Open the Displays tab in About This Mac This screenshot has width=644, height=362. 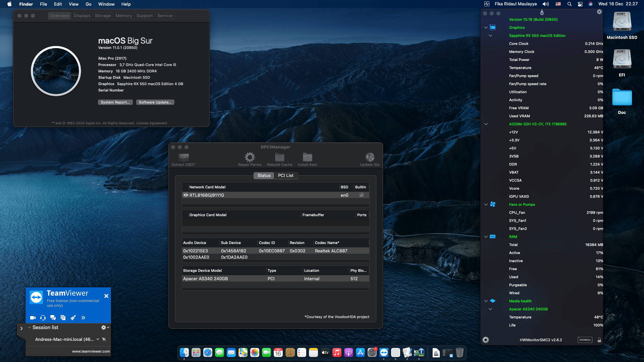click(x=82, y=15)
